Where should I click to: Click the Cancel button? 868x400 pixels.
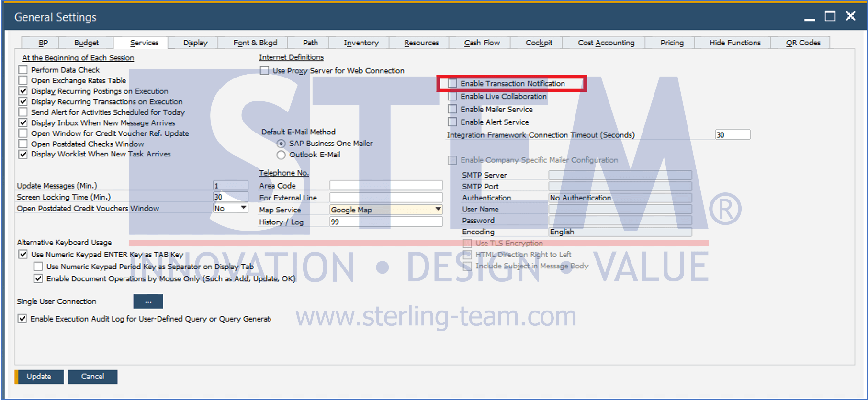tap(93, 377)
